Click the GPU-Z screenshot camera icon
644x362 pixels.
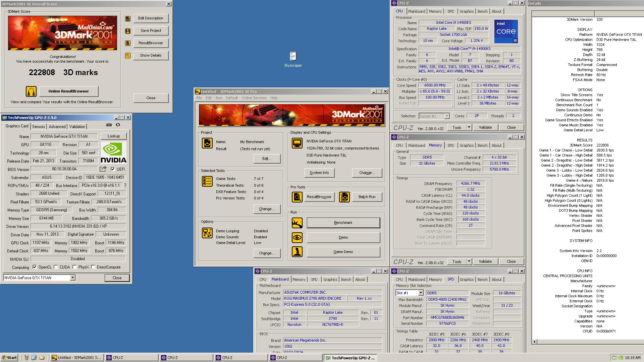point(109,125)
